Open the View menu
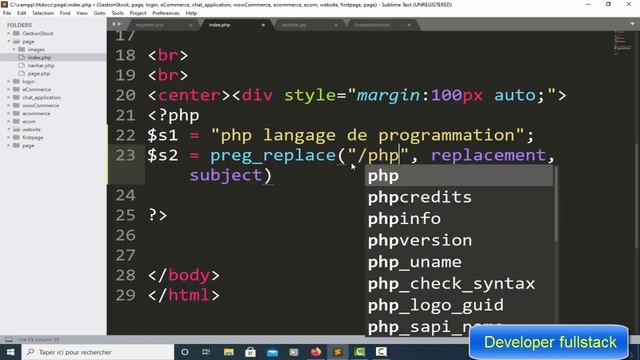Screen dimensions: 640x360 point(82,13)
